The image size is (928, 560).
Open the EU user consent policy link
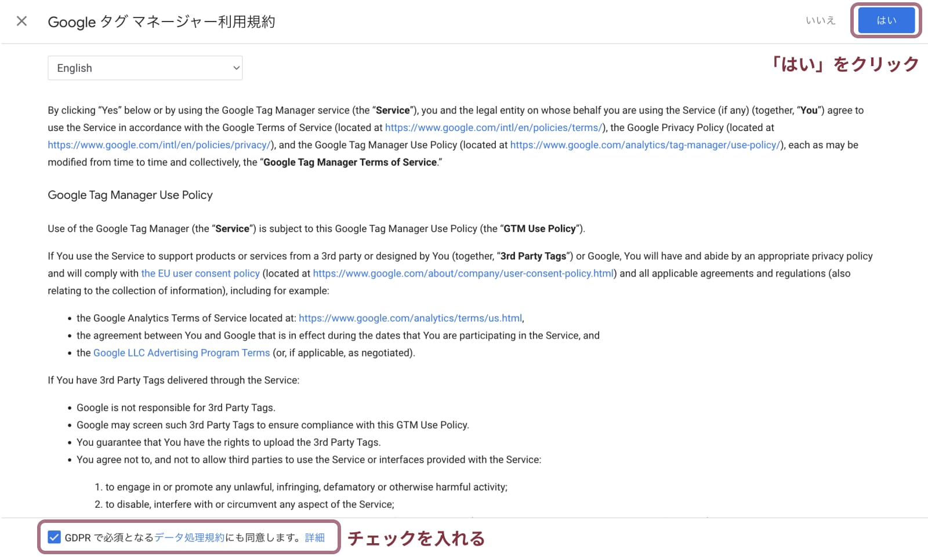(201, 273)
